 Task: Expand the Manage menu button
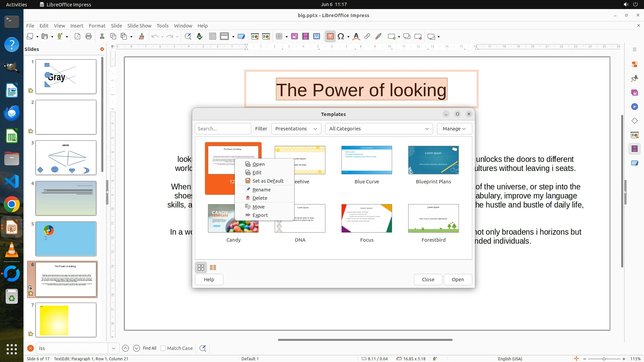coord(454,129)
